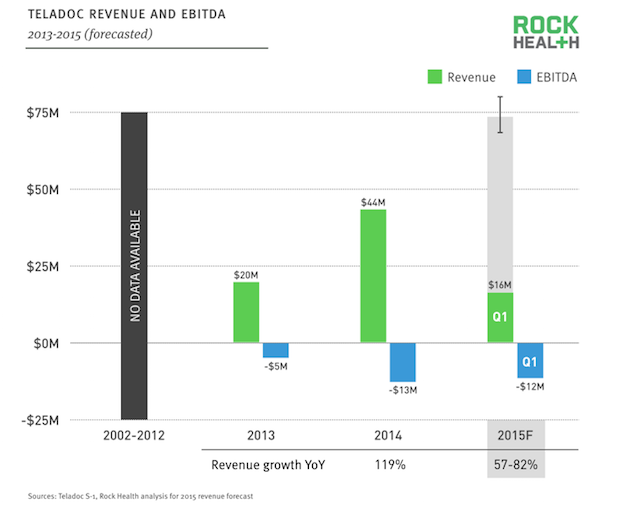Image resolution: width=620 pixels, height=509 pixels.
Task: Select the EBITDA legend label
Action: click(x=557, y=77)
